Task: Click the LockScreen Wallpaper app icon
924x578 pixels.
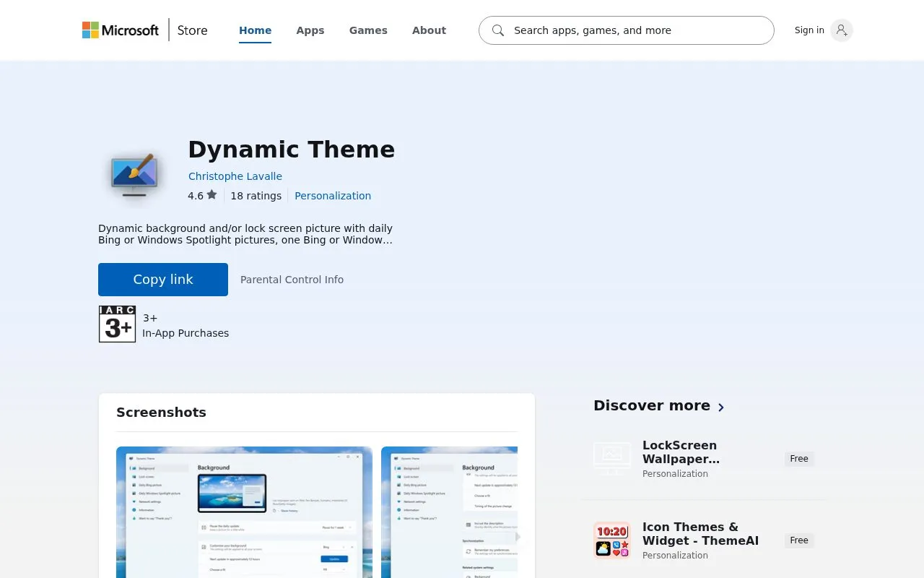Action: click(x=611, y=458)
